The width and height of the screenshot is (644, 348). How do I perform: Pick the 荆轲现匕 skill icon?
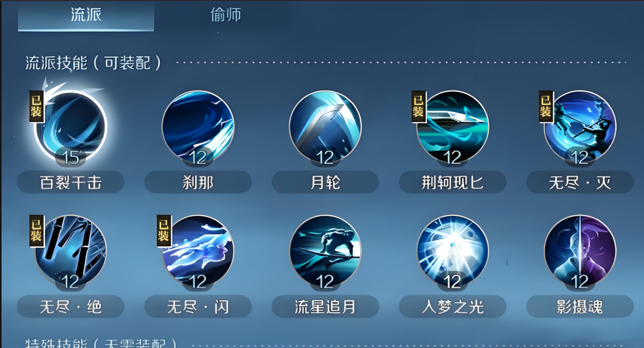coord(453,126)
